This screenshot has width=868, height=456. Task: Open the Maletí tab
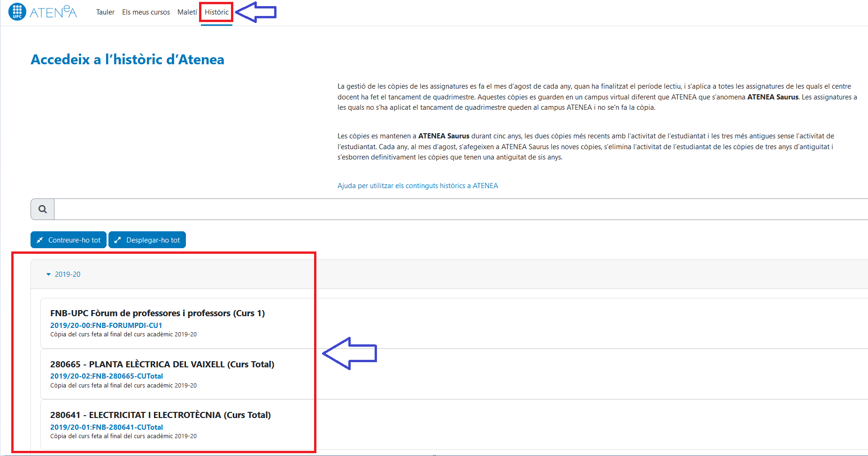click(187, 12)
